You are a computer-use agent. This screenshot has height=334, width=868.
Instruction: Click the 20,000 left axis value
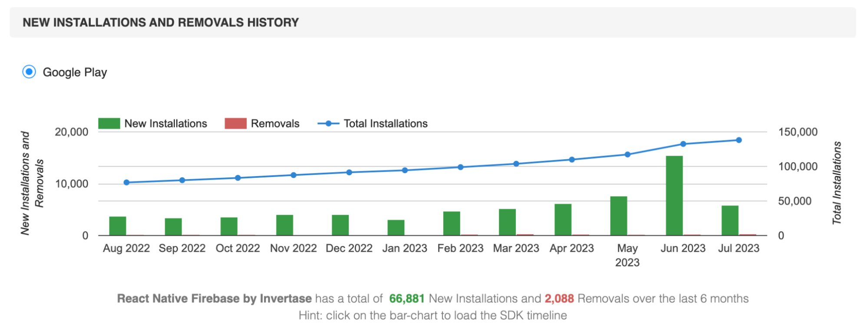click(x=72, y=132)
